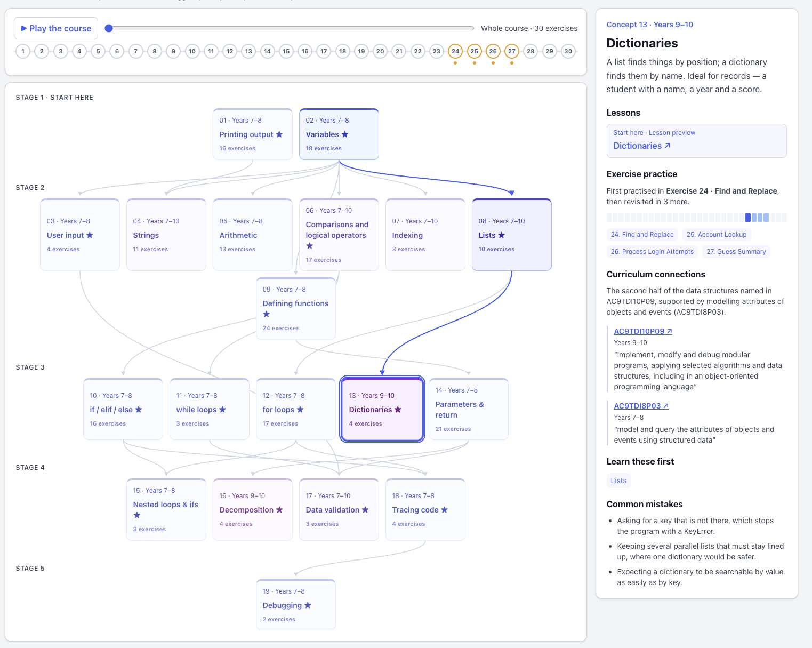The image size is (812, 648).
Task: Follow the AC9TDI8P03 curriculum link
Action: pos(641,406)
